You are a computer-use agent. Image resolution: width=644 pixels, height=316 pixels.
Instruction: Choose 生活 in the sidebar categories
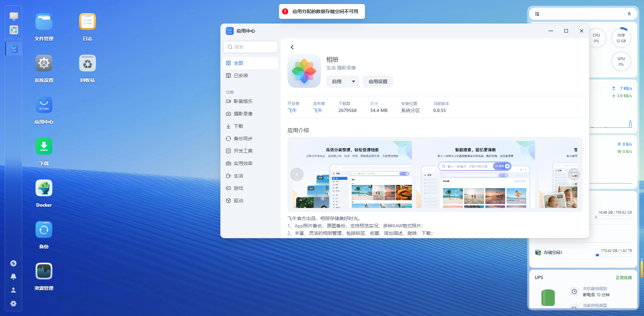[x=251, y=176]
